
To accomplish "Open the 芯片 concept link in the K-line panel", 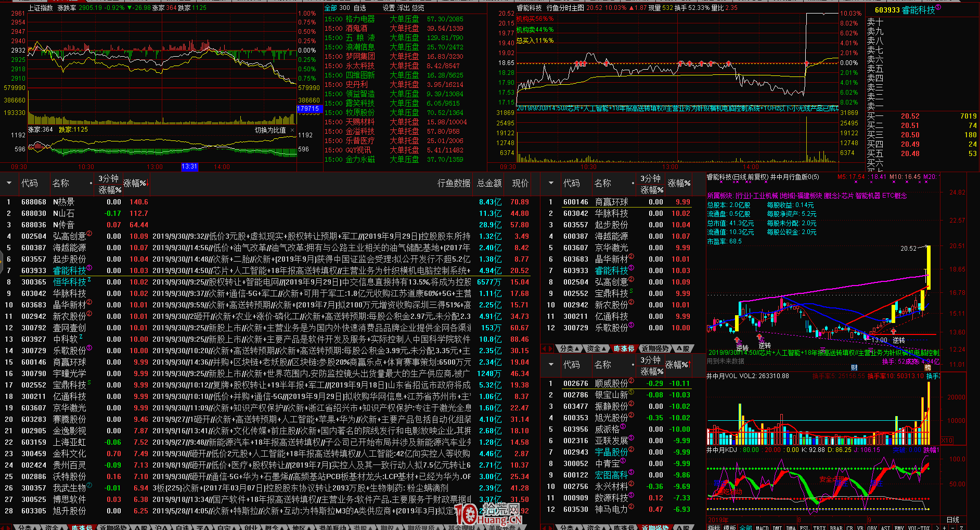I will click(x=848, y=196).
